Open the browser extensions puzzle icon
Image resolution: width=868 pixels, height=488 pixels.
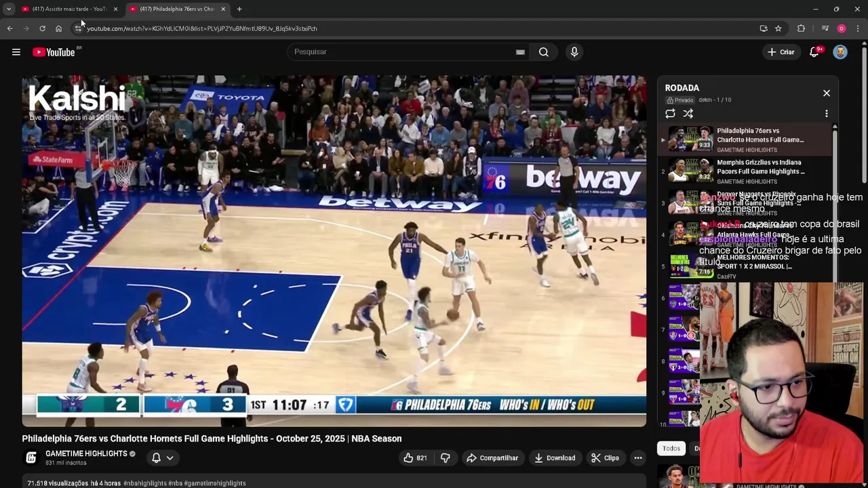801,28
